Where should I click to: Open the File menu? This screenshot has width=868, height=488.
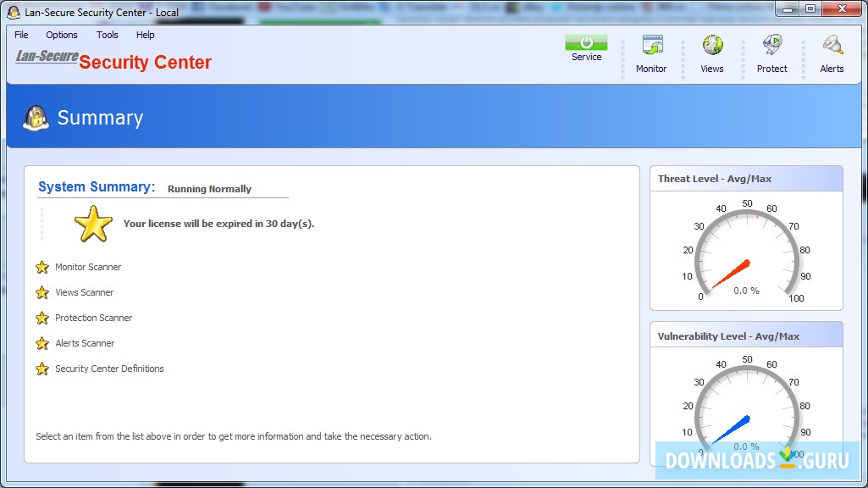tap(21, 35)
